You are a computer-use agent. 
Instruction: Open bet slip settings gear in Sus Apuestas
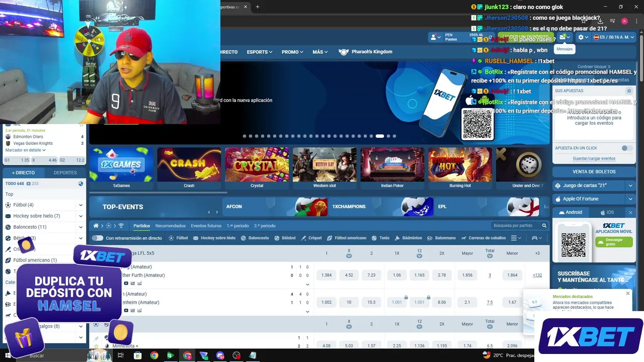click(x=628, y=91)
